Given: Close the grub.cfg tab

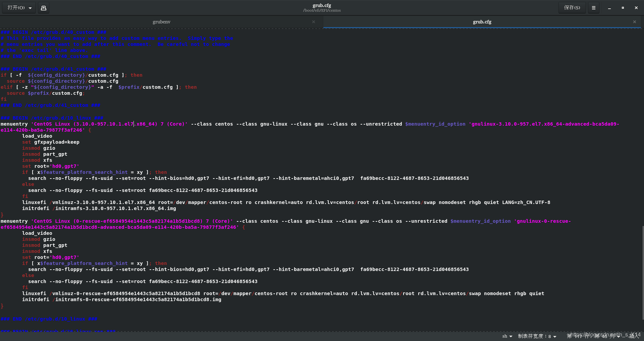Looking at the screenshot, I should click(x=635, y=22).
